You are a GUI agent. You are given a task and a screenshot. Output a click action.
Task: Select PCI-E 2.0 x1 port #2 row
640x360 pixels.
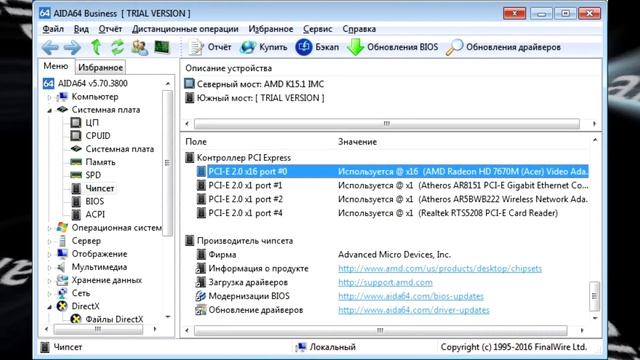pyautogui.click(x=392, y=199)
